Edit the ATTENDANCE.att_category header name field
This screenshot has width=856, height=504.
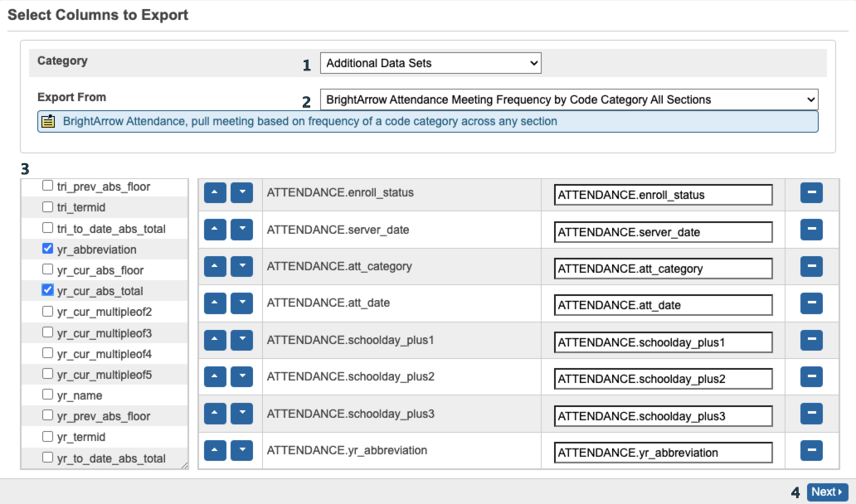664,269
